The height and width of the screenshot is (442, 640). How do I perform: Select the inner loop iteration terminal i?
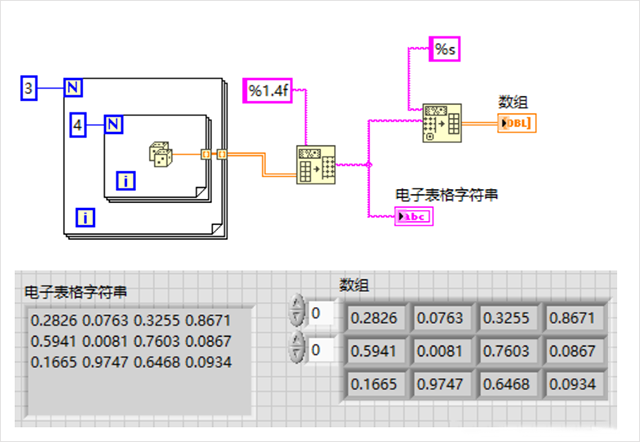[126, 181]
